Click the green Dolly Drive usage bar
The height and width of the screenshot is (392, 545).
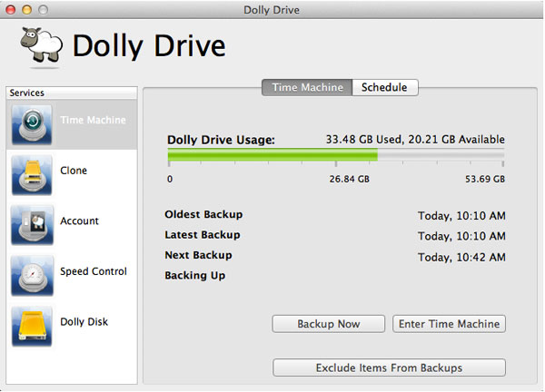point(272,156)
